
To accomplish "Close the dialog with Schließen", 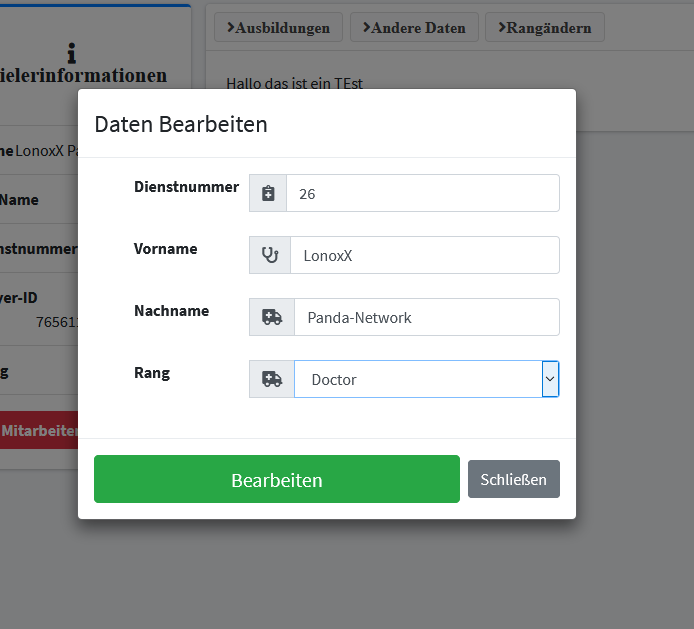I will pyautogui.click(x=513, y=479).
